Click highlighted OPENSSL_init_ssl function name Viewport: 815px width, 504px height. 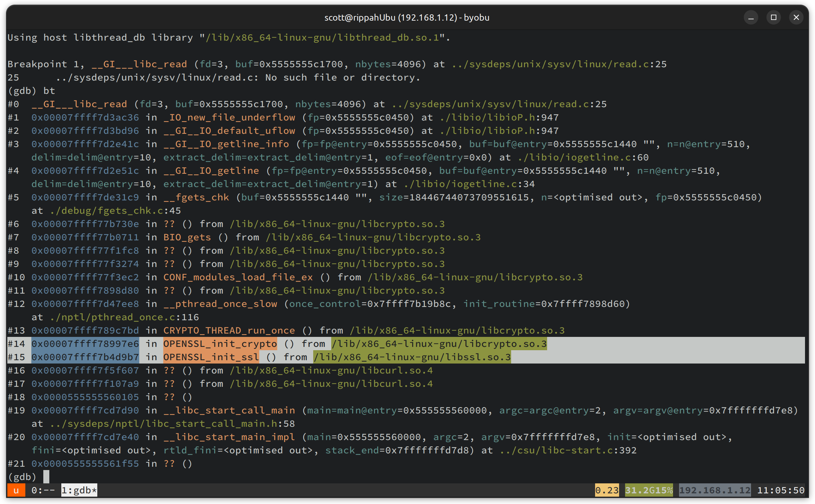[211, 357]
